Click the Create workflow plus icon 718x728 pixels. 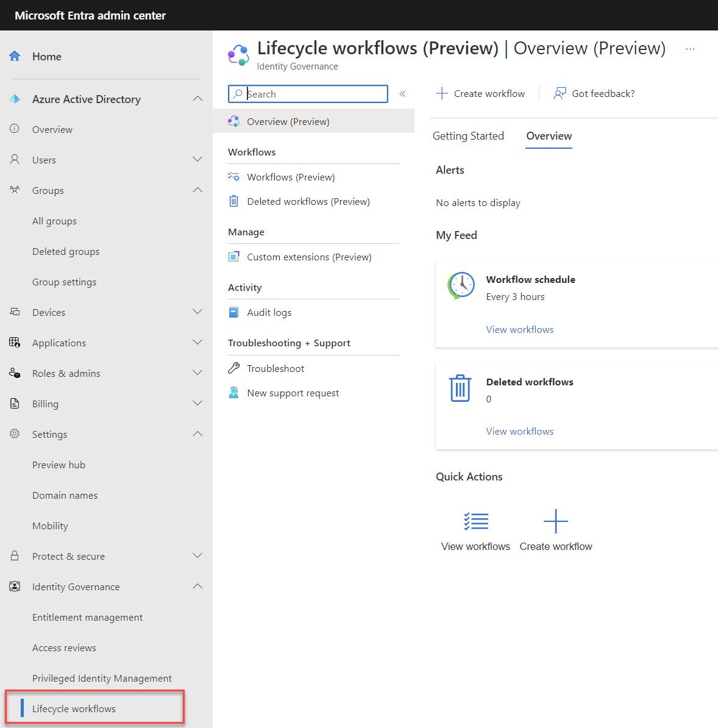tap(555, 521)
